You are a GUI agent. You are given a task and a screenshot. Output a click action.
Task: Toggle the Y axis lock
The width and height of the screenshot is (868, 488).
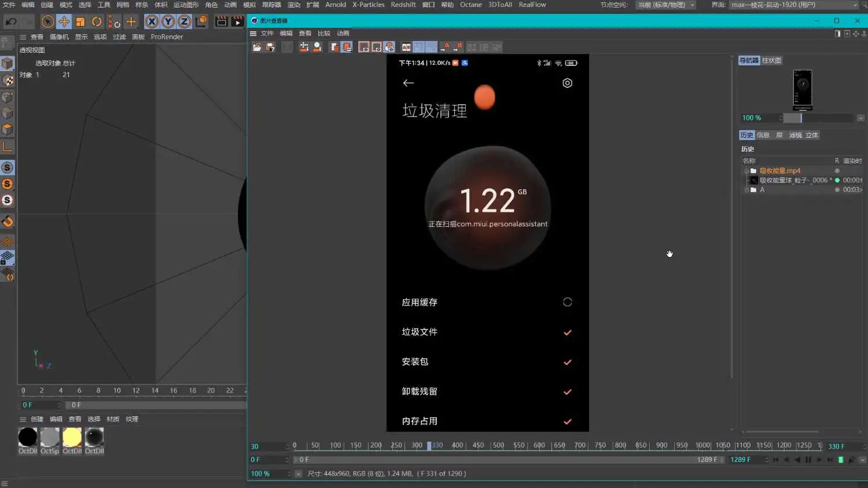[168, 22]
